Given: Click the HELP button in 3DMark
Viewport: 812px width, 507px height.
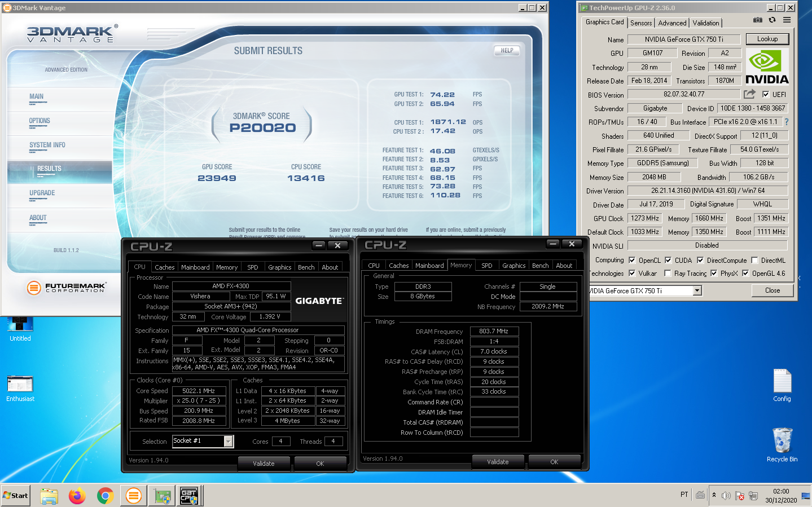Looking at the screenshot, I should click(x=507, y=50).
